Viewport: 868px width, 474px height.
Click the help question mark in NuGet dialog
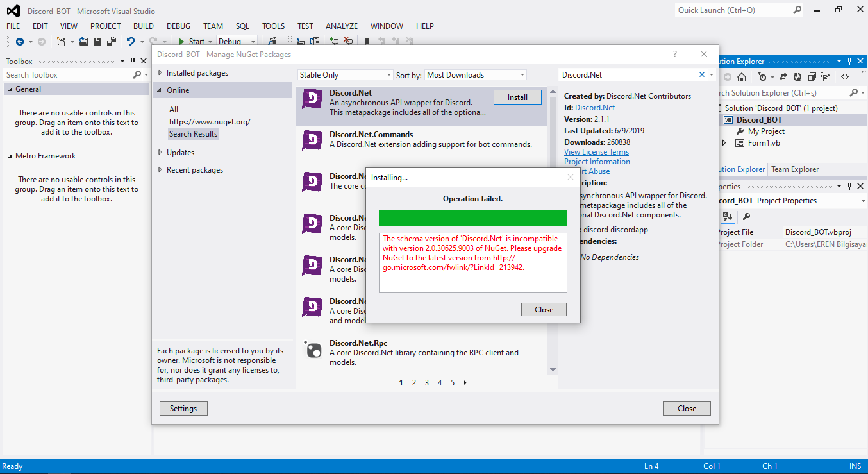coord(674,55)
